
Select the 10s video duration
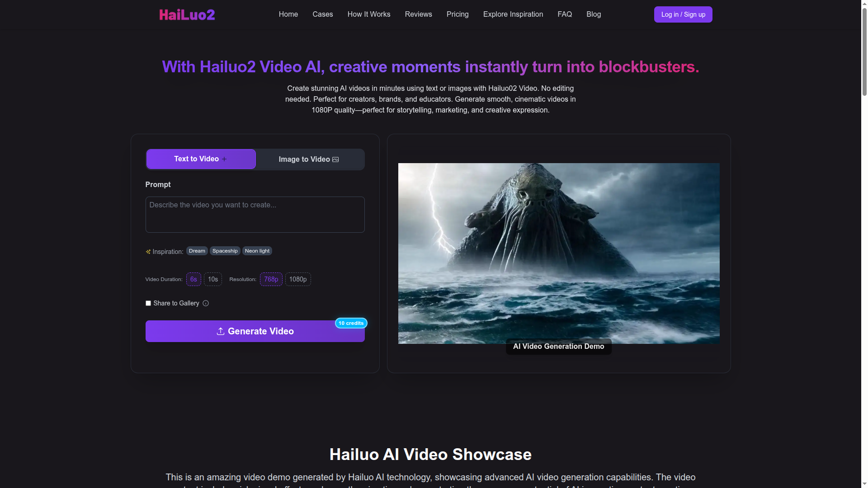213,279
